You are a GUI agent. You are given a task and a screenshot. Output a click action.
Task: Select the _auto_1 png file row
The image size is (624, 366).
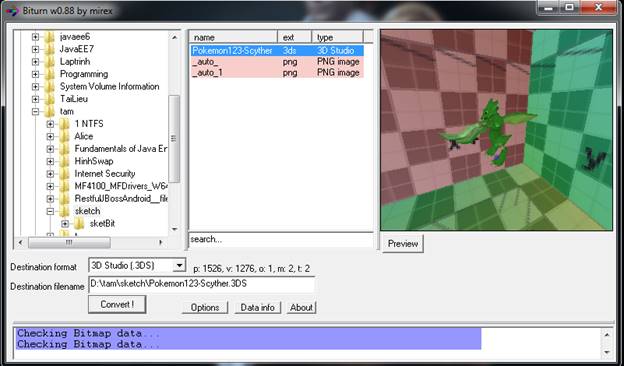point(277,73)
